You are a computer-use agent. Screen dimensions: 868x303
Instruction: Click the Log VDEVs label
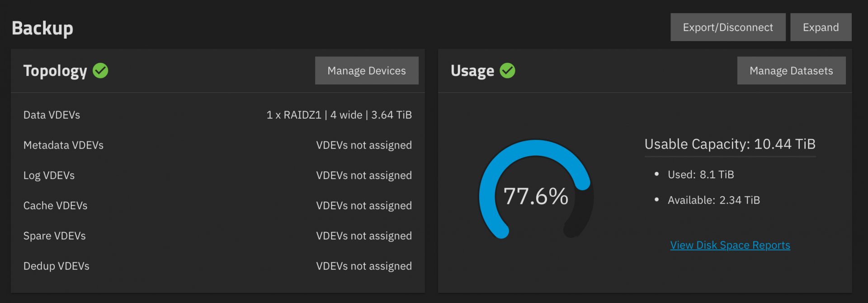49,175
